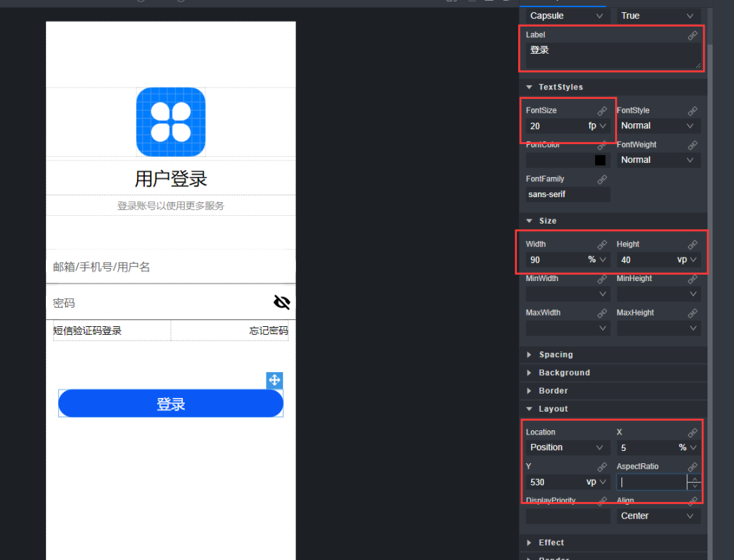This screenshot has height=560, width=734.
Task: Select the 登录账号以使用更多服务 subtitle text
Action: point(171,206)
